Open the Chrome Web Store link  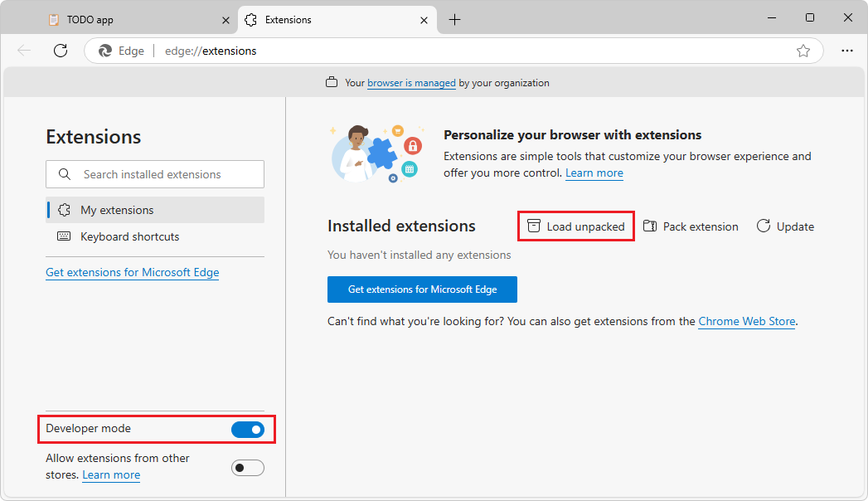pos(747,322)
